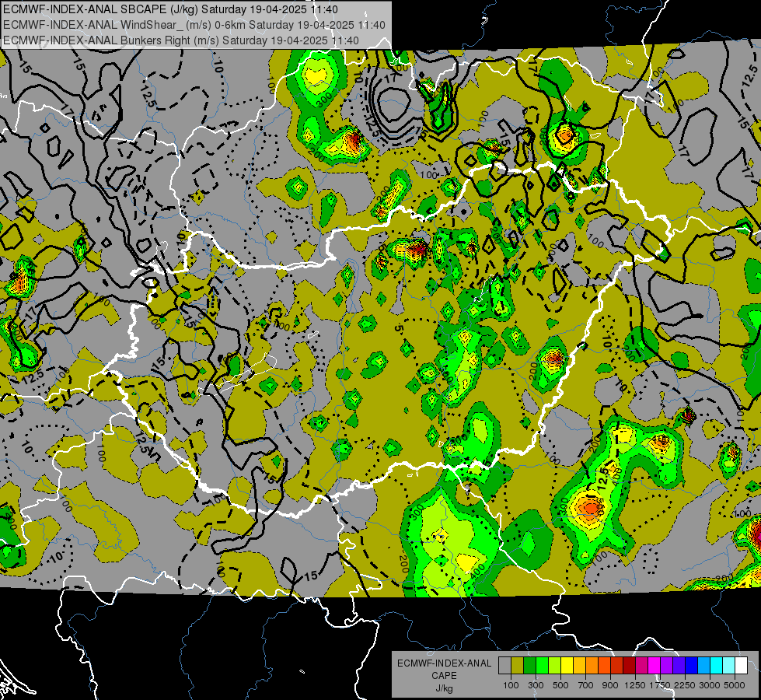Pick the brick red swatch right of 900
The width and height of the screenshot is (761, 700).
617,665
